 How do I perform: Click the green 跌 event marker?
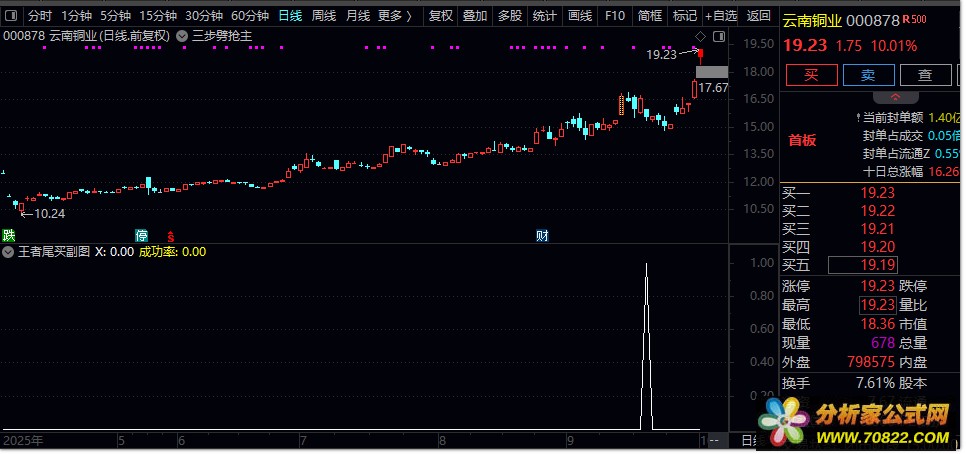(x=9, y=236)
